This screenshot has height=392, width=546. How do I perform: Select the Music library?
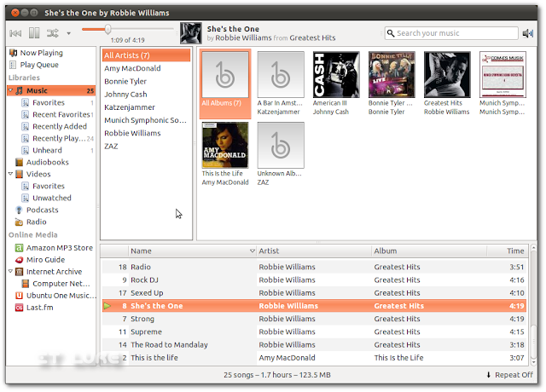(51, 91)
